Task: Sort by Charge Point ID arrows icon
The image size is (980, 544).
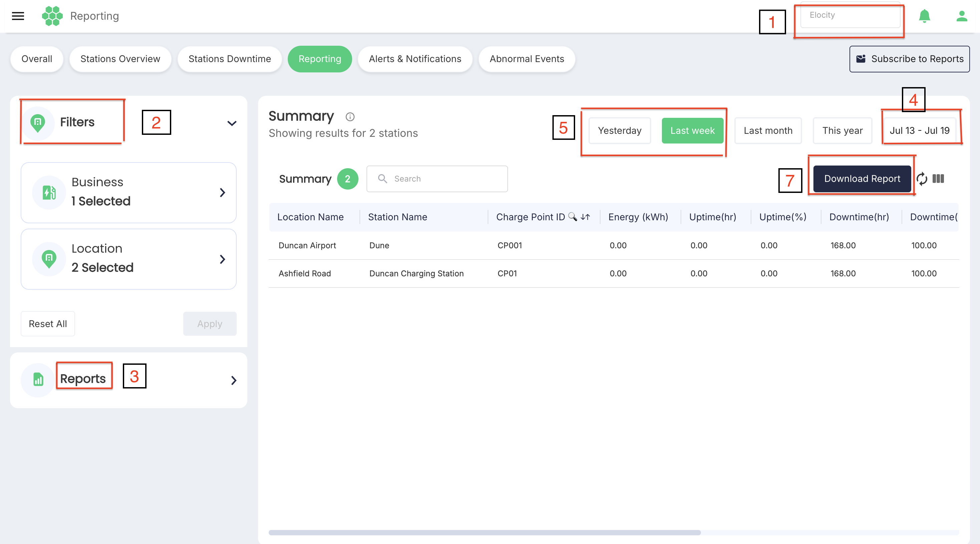Action: pos(585,217)
